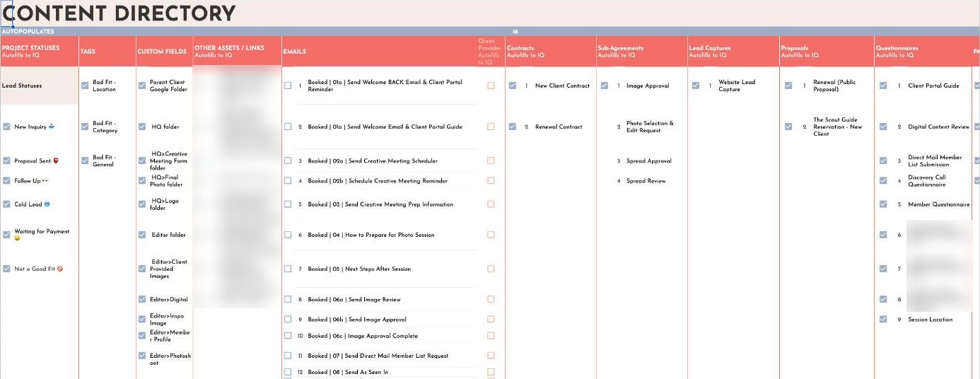Toggle the Follow Up status checkbox

click(x=6, y=180)
